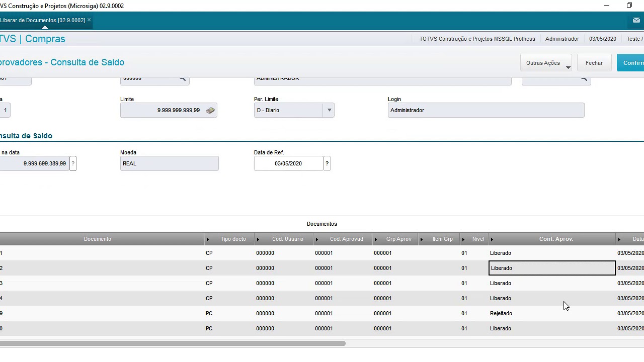
Task: Minimize the window from title bar
Action: [x=607, y=6]
